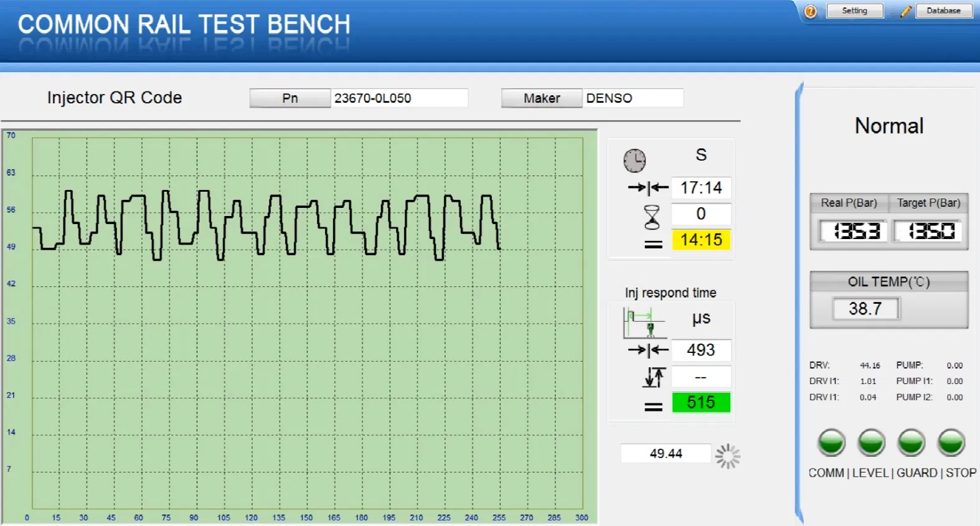Click the S seconds unit label

point(701,155)
